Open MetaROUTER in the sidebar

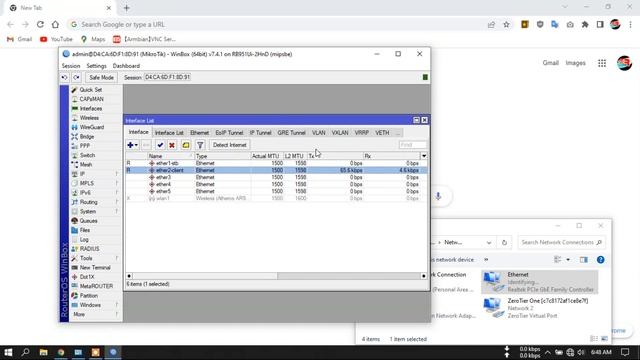tap(96, 287)
